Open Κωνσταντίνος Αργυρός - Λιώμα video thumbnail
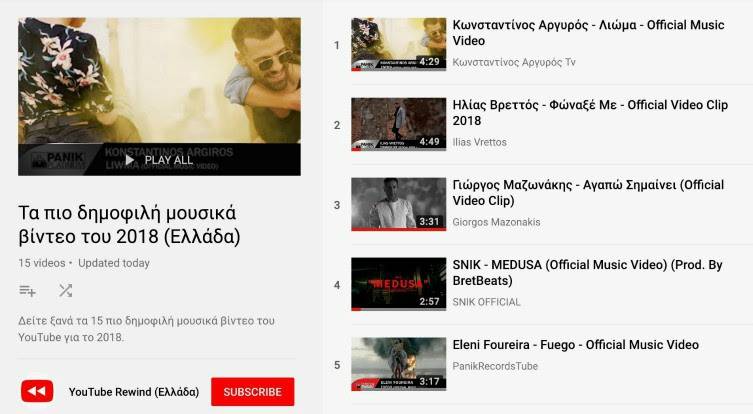The image size is (753, 414). click(399, 45)
